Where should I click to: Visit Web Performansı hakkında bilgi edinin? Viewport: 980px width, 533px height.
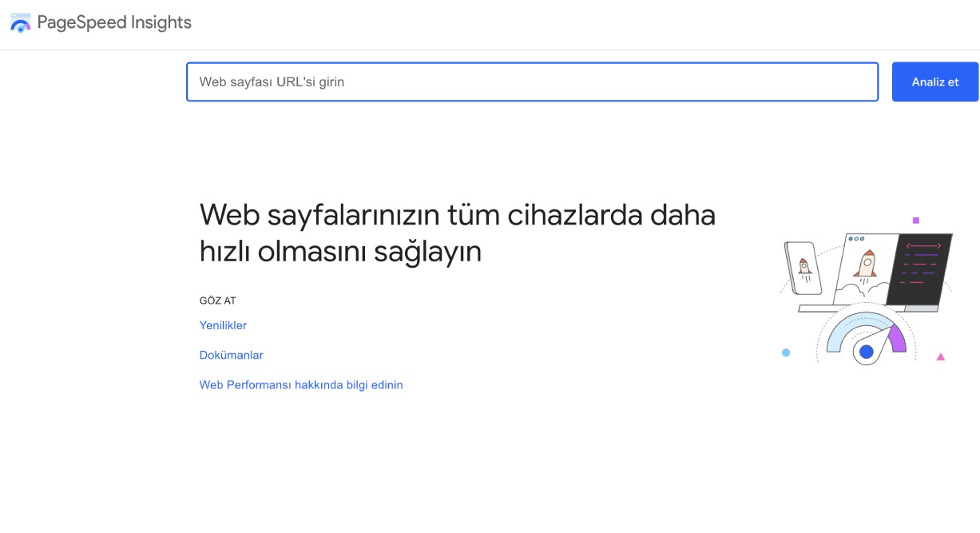[x=301, y=384]
